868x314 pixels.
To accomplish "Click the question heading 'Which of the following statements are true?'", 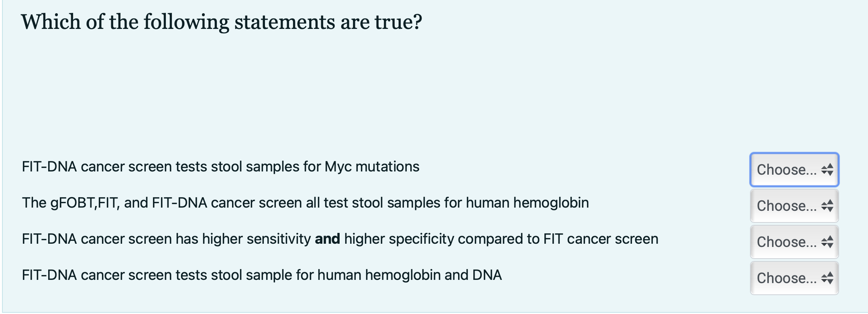I will click(221, 22).
